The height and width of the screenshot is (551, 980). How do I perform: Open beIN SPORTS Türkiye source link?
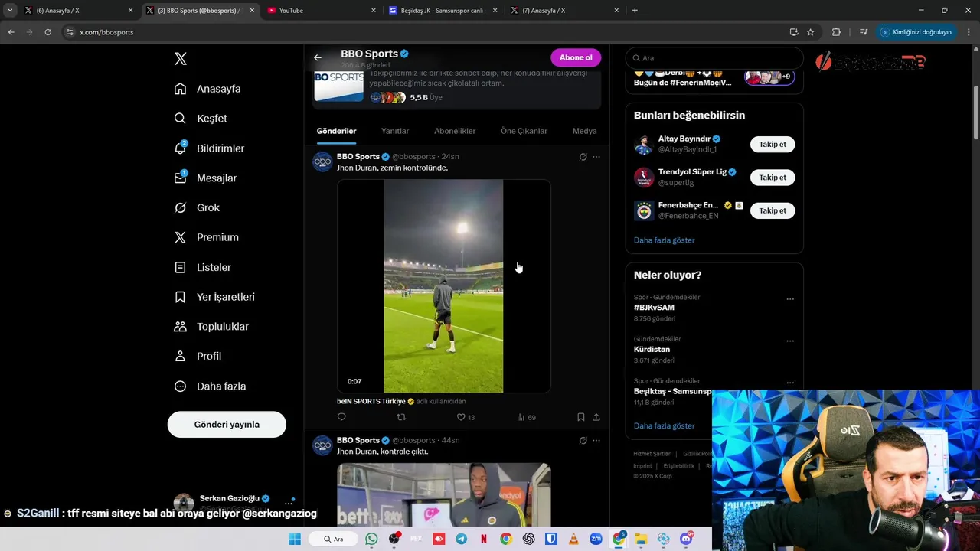click(x=371, y=401)
